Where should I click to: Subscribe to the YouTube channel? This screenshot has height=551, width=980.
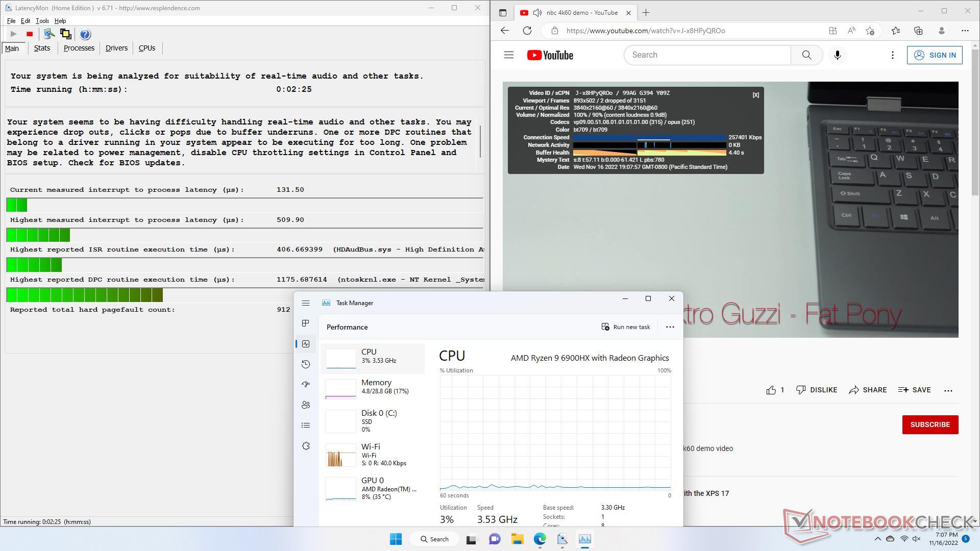[x=930, y=424]
